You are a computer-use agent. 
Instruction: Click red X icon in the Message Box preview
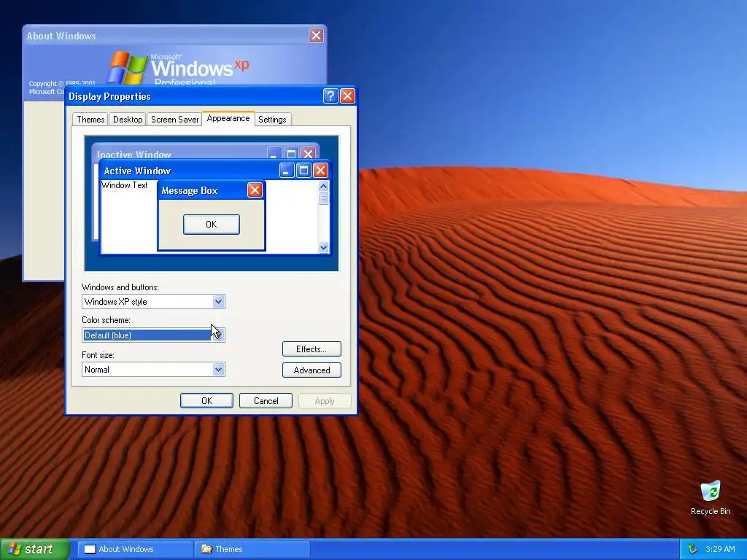tap(255, 190)
